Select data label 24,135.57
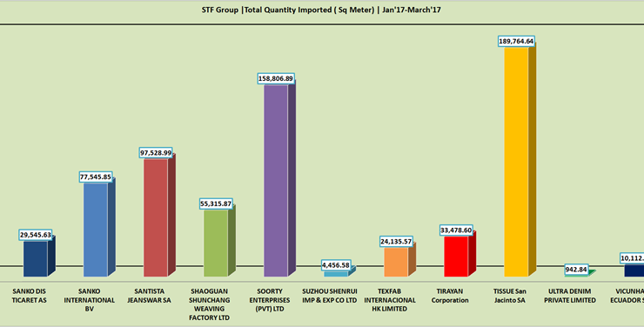Viewport: 644px width, 327px height. 396,242
